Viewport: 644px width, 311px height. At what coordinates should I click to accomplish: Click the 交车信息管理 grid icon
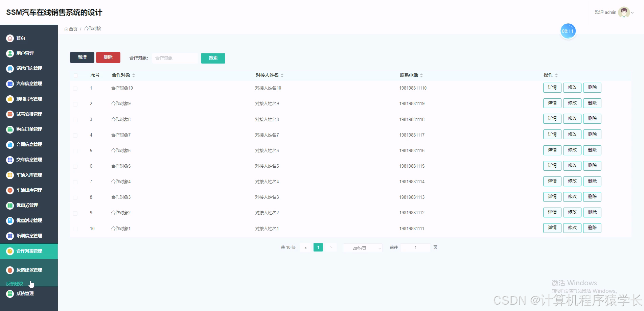point(10,160)
